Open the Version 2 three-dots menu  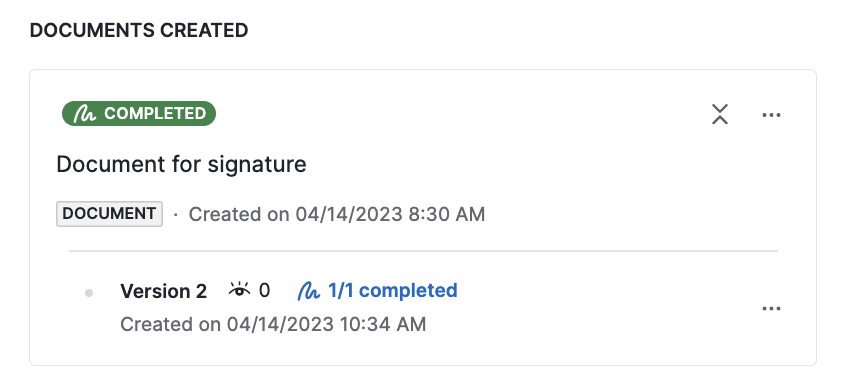[x=771, y=308]
